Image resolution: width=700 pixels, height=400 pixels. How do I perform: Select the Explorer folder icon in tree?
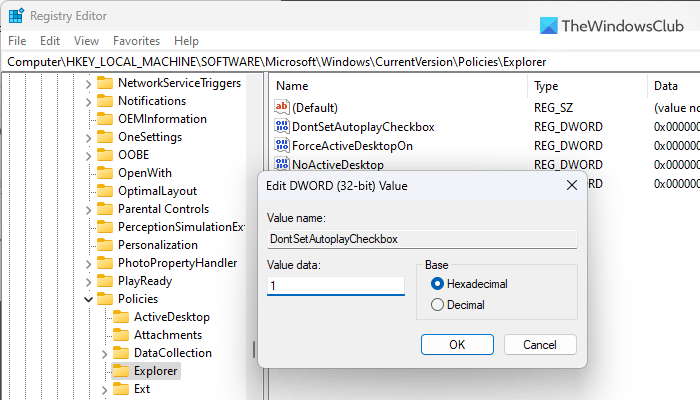[x=122, y=371]
